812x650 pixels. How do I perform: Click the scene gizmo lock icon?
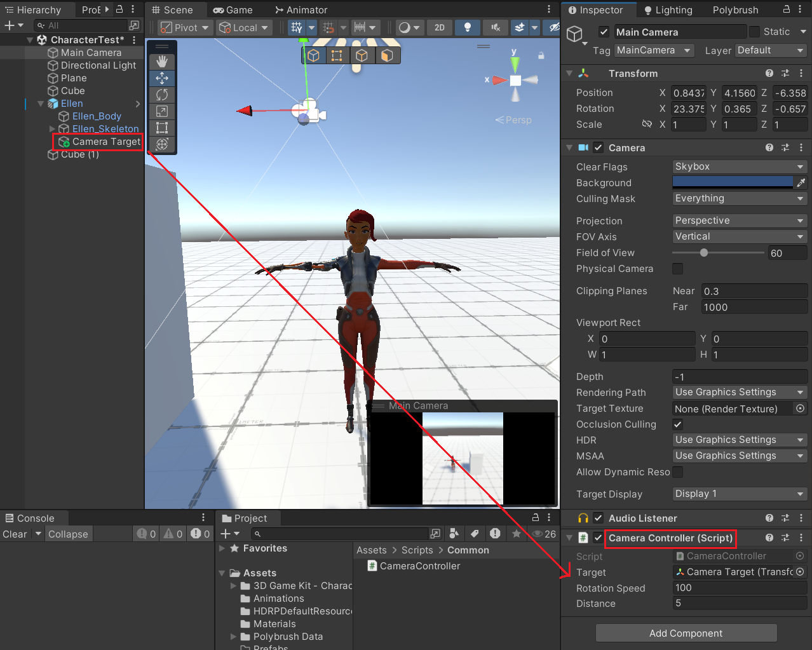541,55
